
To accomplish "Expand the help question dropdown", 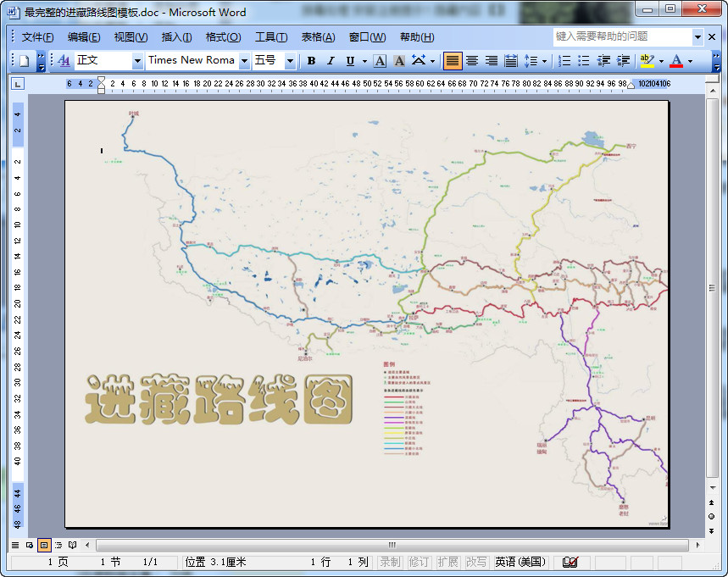I will pos(697,36).
